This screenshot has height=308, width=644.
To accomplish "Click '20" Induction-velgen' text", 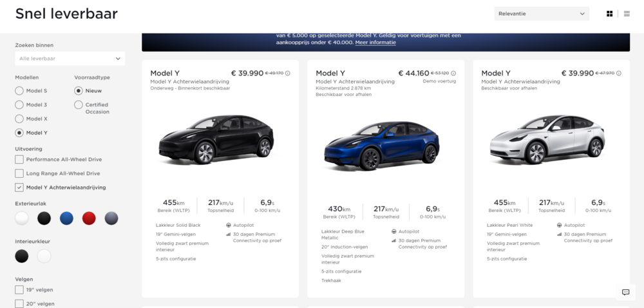I will pyautogui.click(x=344, y=247).
